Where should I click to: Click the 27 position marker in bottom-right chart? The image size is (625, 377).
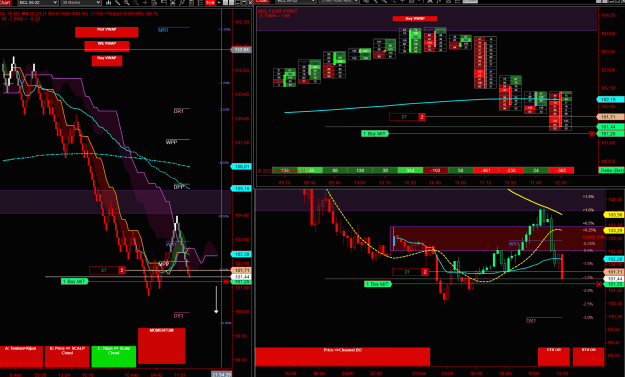[410, 272]
